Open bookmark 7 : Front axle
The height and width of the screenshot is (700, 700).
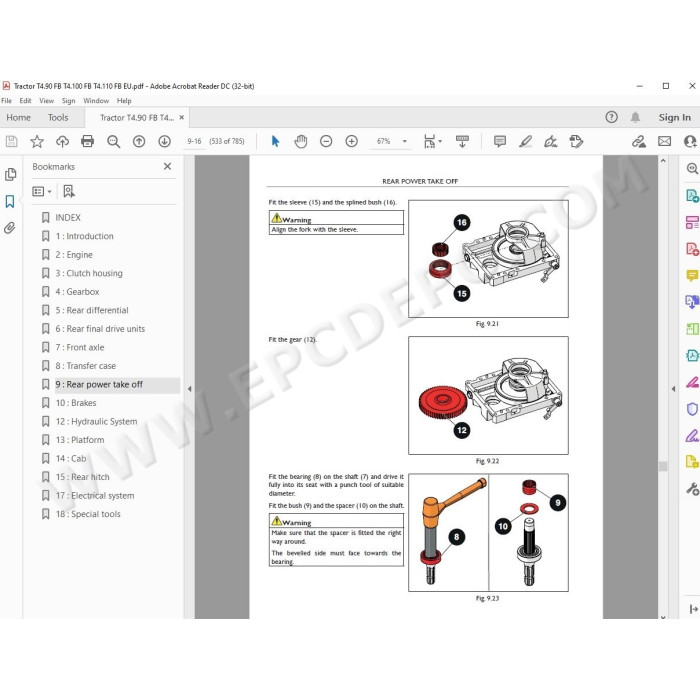click(80, 347)
